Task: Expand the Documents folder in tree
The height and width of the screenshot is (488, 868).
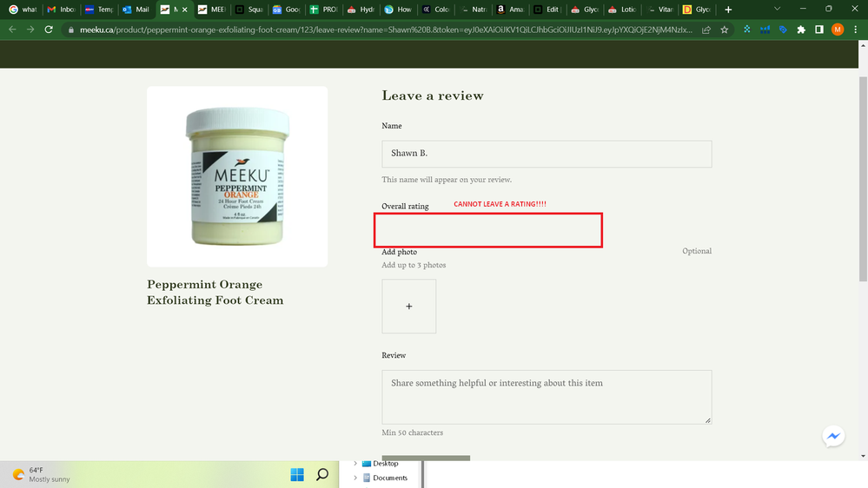Action: [x=354, y=478]
